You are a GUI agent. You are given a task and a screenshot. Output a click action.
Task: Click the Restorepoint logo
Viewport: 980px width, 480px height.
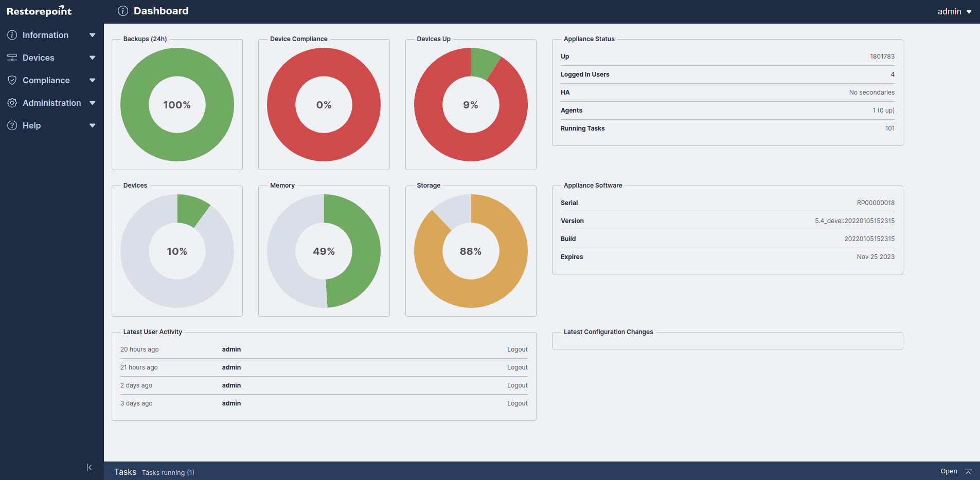click(39, 11)
